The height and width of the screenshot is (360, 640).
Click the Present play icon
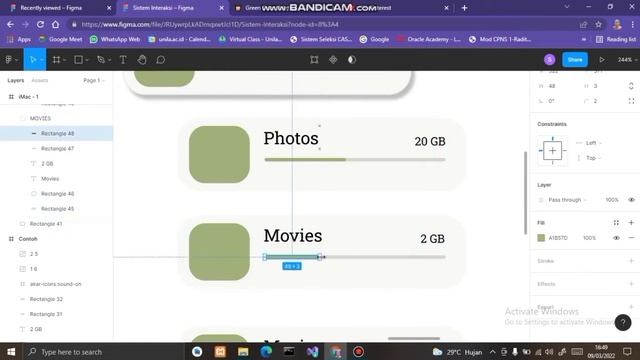coord(602,60)
